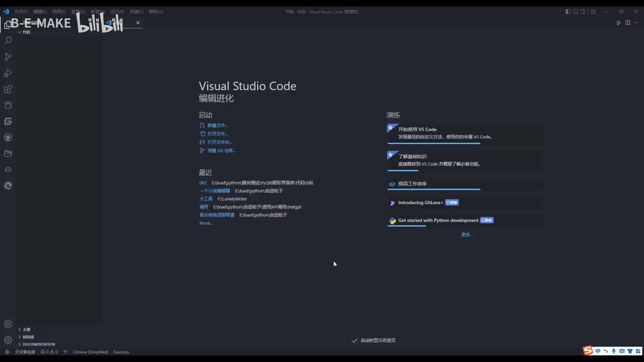This screenshot has height=362, width=644.
Task: Uncheck 启动时显示欢迎页 checkbox
Action: point(355,340)
